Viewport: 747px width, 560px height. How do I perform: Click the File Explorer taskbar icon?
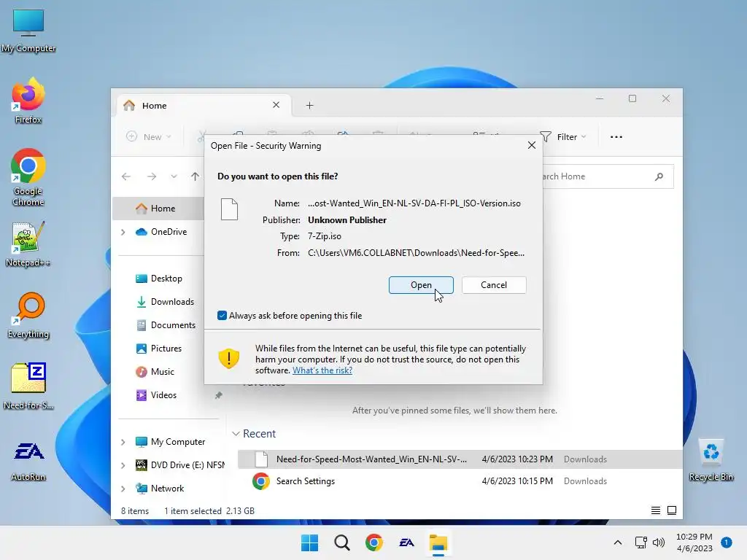point(438,542)
